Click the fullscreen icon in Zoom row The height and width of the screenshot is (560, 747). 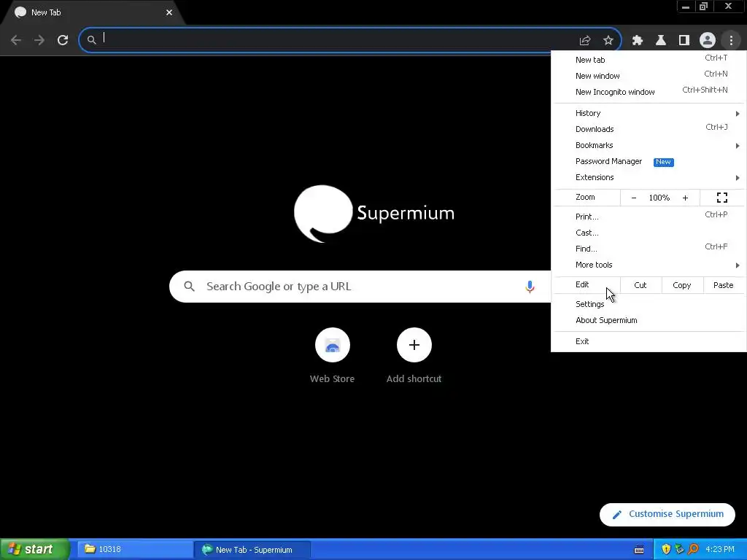tap(722, 198)
